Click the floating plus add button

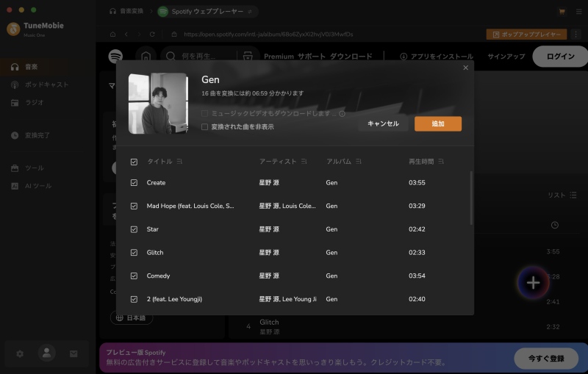pyautogui.click(x=533, y=283)
